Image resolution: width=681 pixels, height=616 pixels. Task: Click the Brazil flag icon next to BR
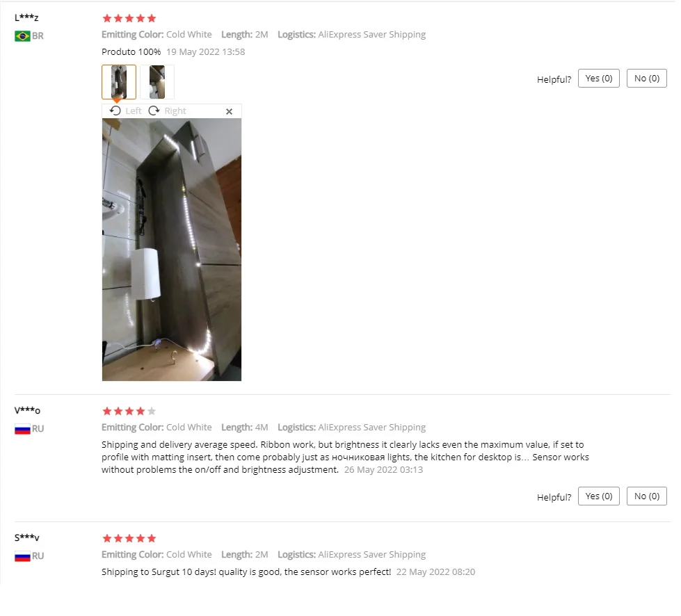click(22, 36)
